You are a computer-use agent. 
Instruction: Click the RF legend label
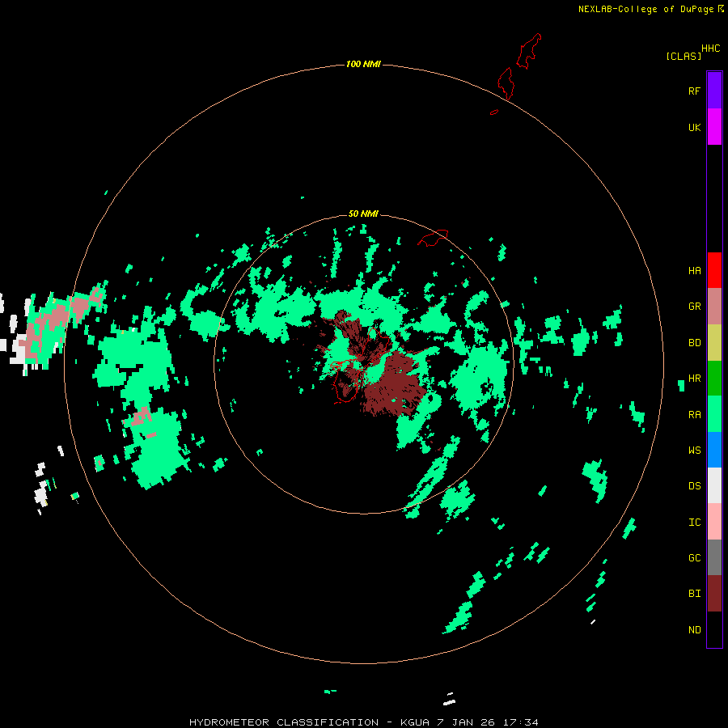click(x=694, y=91)
